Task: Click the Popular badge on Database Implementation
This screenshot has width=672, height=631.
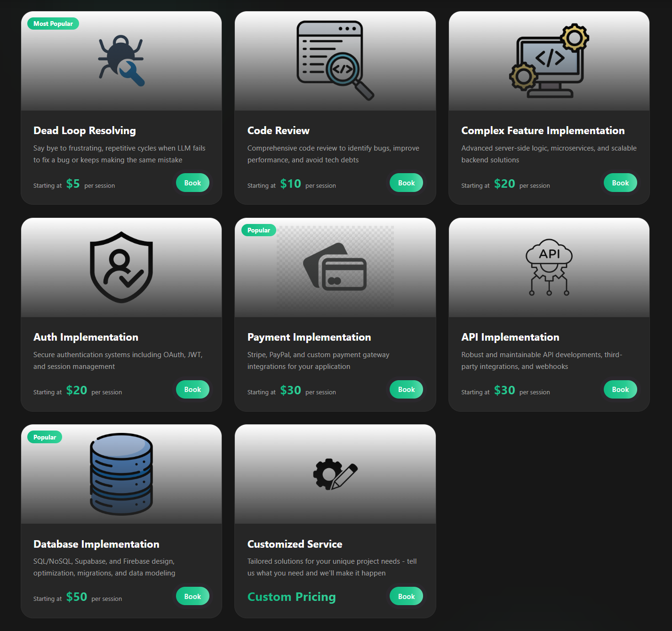Action: [x=45, y=437]
